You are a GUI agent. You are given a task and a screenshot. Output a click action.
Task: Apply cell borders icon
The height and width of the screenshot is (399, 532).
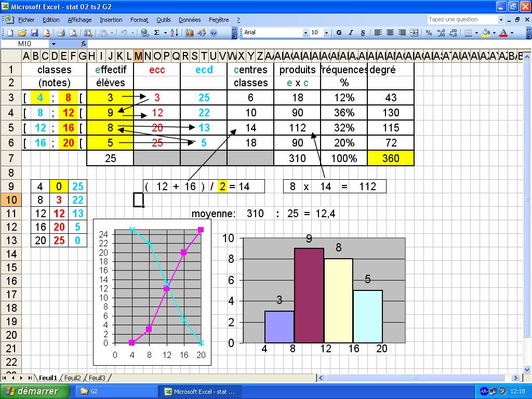pos(468,33)
